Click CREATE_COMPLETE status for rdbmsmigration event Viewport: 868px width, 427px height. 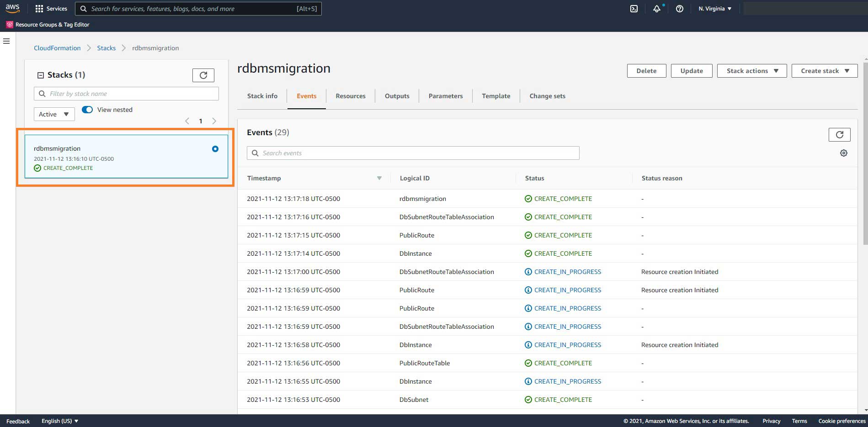coord(558,199)
